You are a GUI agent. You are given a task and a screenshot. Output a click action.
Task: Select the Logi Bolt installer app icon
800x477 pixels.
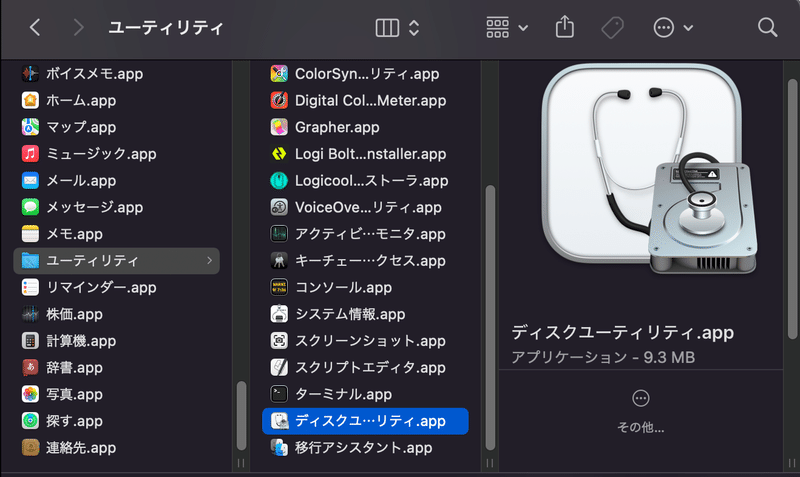279,154
